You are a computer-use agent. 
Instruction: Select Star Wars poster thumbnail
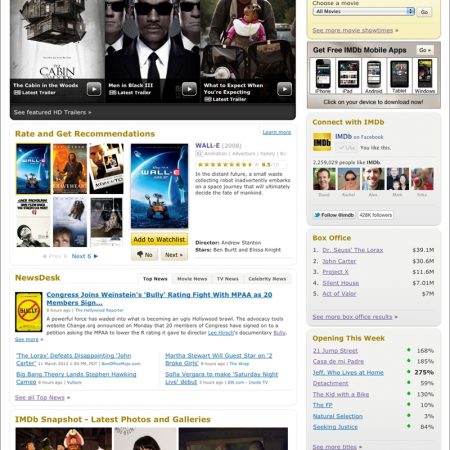pos(106,222)
